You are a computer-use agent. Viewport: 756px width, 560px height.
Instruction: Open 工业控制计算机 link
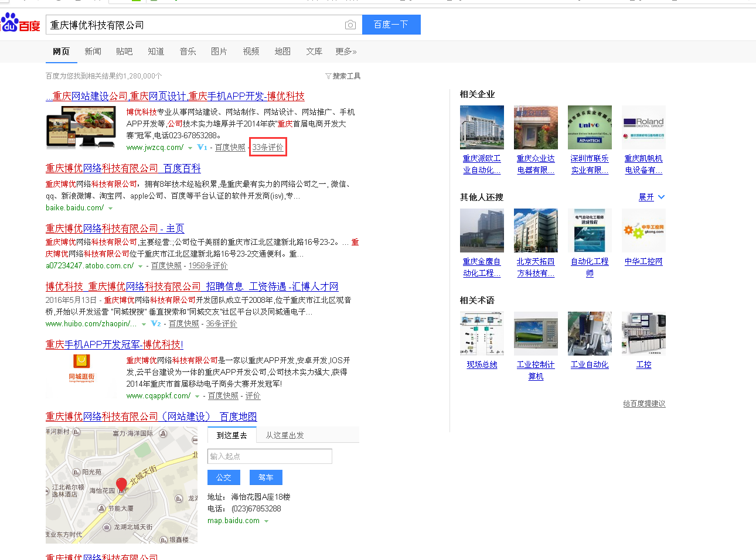[536, 370]
